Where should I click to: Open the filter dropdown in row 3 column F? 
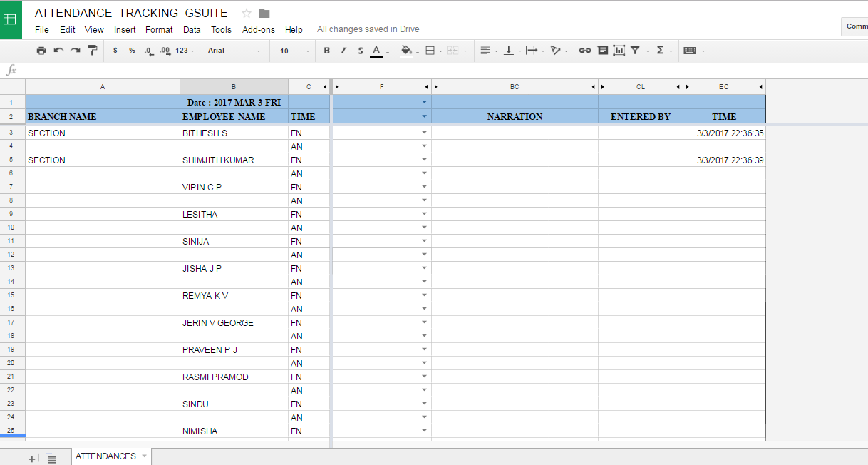pos(424,132)
